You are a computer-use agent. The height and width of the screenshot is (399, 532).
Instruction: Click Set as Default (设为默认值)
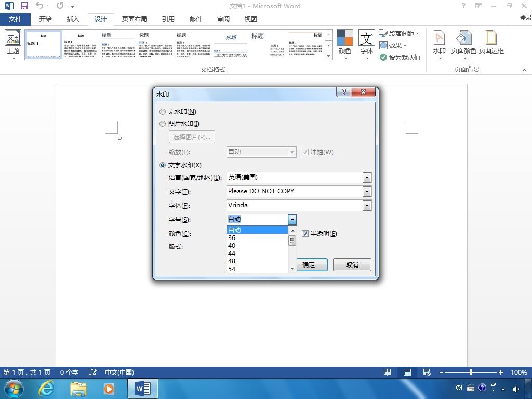click(400, 57)
